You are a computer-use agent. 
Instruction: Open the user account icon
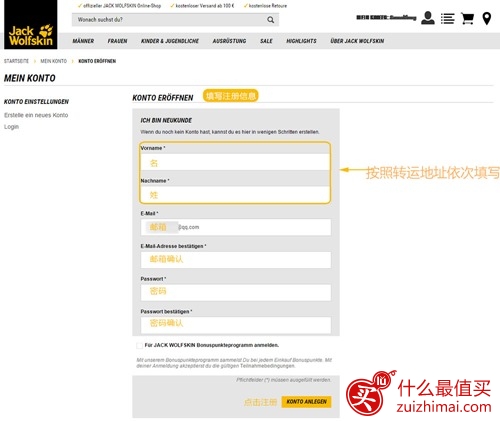click(428, 18)
